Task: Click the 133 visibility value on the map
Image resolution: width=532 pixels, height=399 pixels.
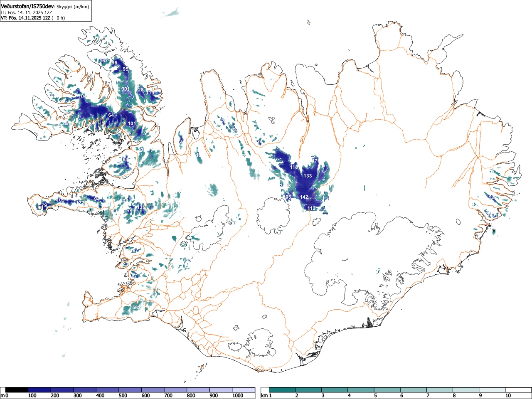Action: [308, 176]
